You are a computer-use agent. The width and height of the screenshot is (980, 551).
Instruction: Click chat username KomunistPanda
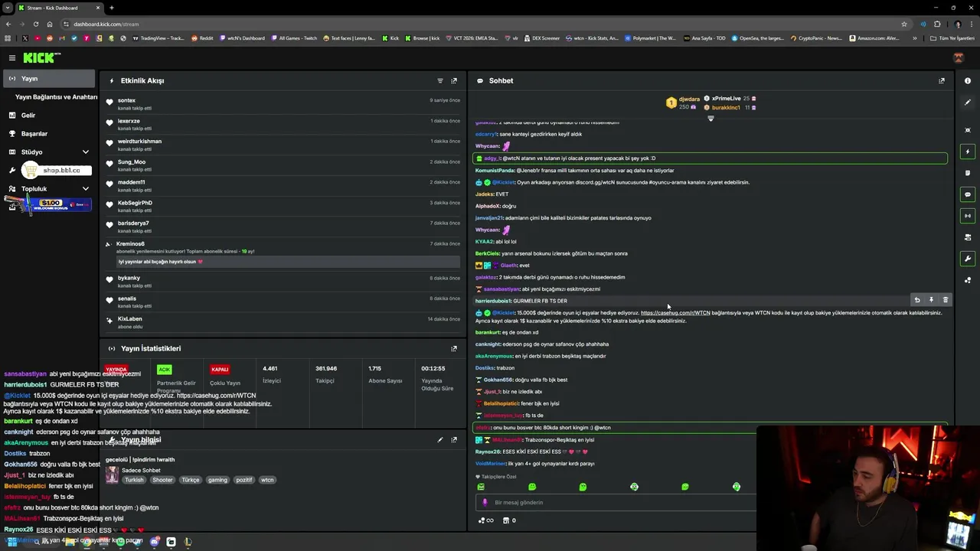(495, 171)
